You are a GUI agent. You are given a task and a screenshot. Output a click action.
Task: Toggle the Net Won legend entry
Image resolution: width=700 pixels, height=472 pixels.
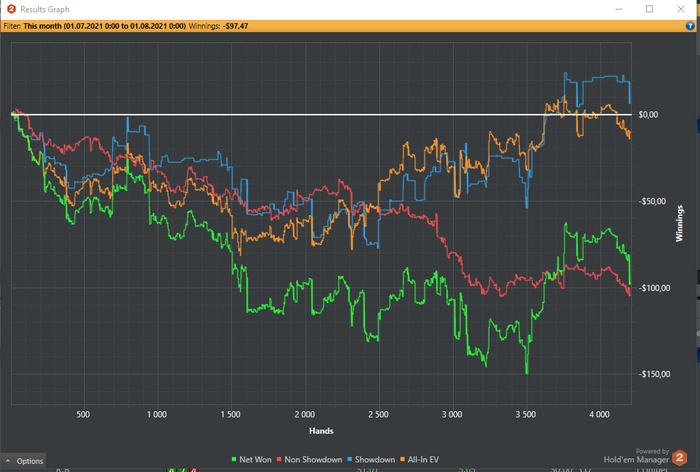point(251,459)
